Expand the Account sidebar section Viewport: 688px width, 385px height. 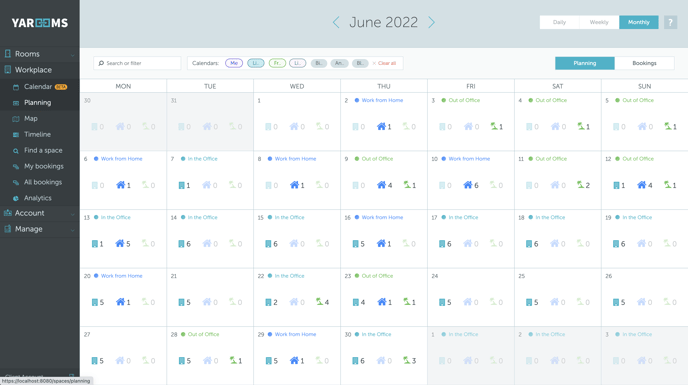pyautogui.click(x=39, y=213)
